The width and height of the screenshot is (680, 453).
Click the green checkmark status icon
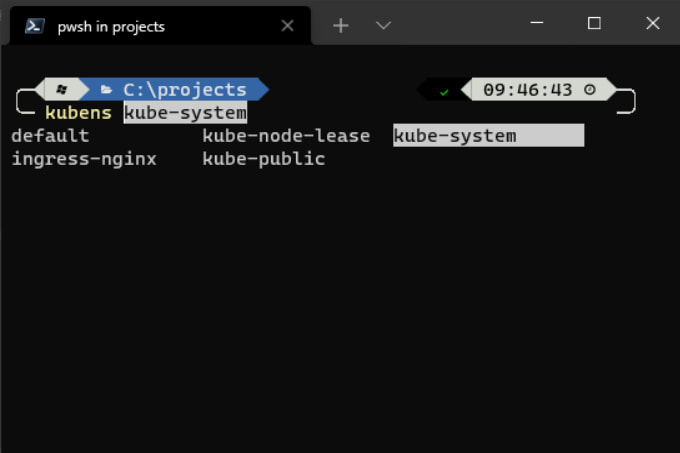point(444,91)
